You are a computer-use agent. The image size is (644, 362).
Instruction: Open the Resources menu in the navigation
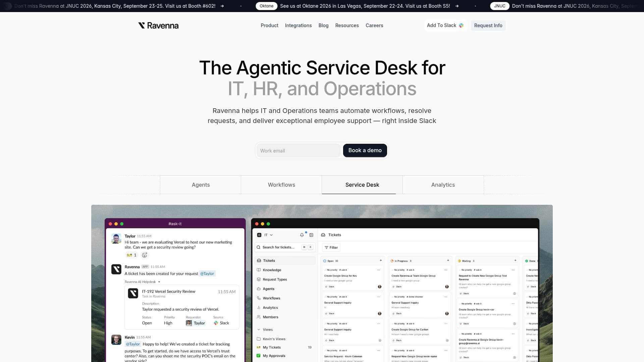(x=347, y=25)
